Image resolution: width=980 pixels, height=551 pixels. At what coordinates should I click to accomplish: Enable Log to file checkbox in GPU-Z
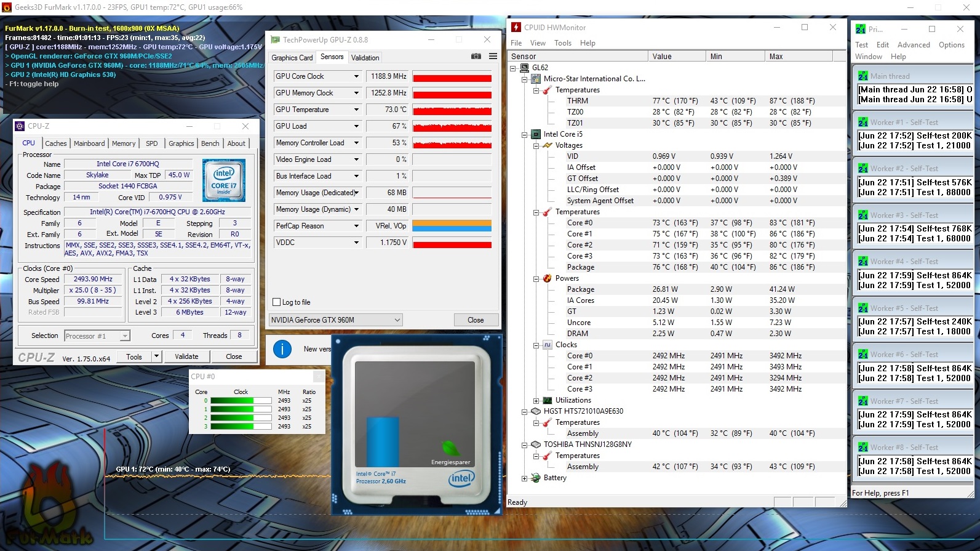click(277, 302)
